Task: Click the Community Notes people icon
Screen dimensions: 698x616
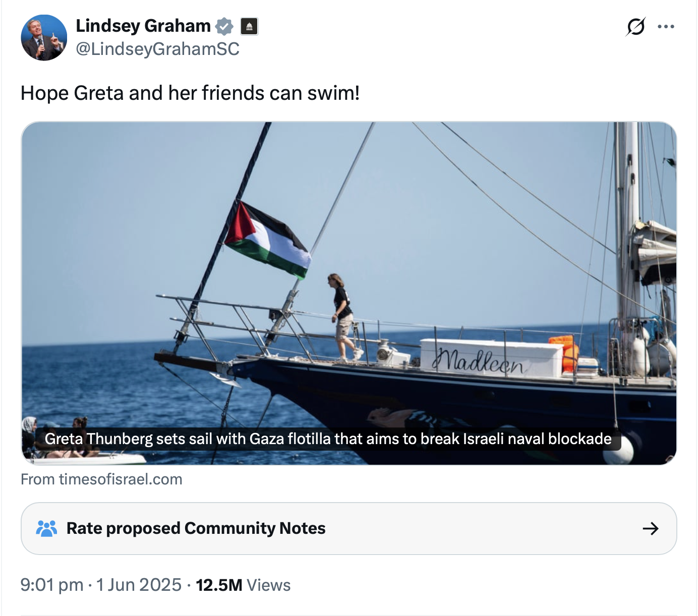Action: (46, 528)
